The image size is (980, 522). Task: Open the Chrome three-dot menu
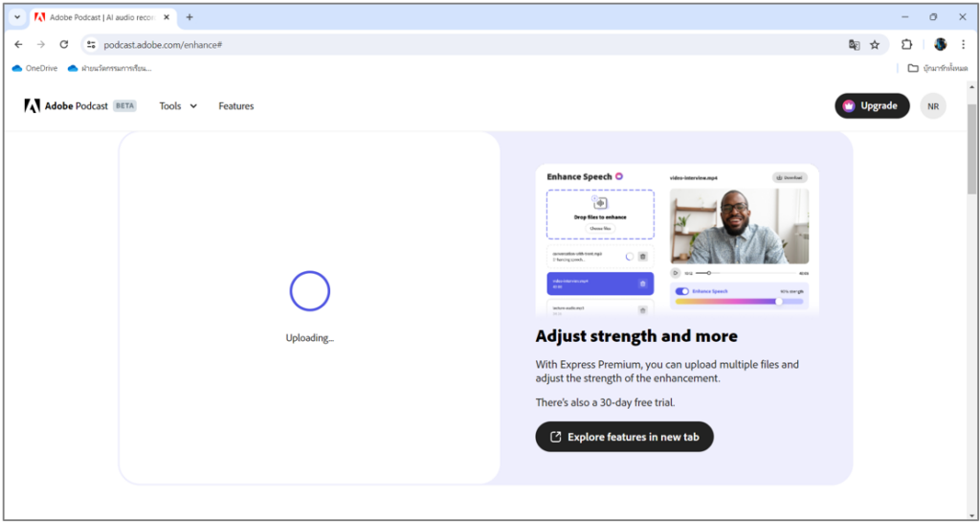(962, 44)
